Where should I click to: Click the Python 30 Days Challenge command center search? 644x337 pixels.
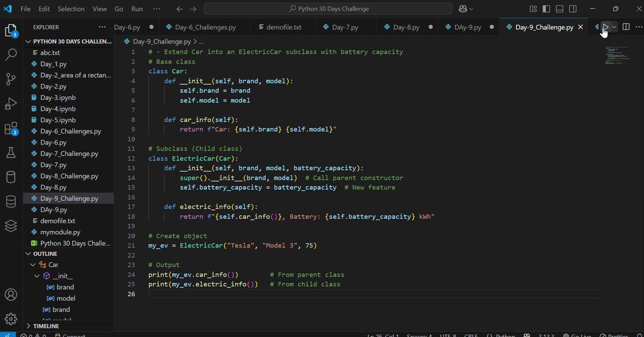click(328, 9)
